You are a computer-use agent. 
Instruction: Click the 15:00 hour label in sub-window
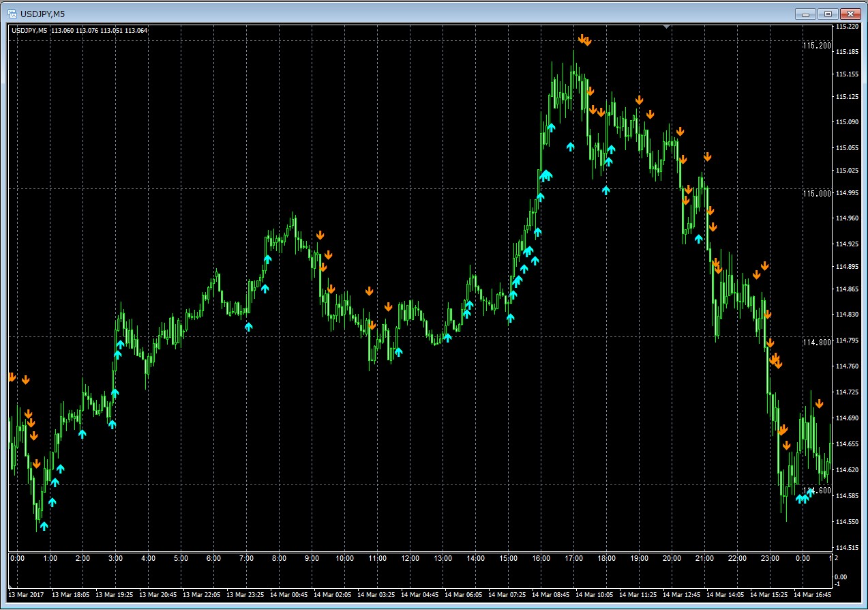tap(508, 558)
